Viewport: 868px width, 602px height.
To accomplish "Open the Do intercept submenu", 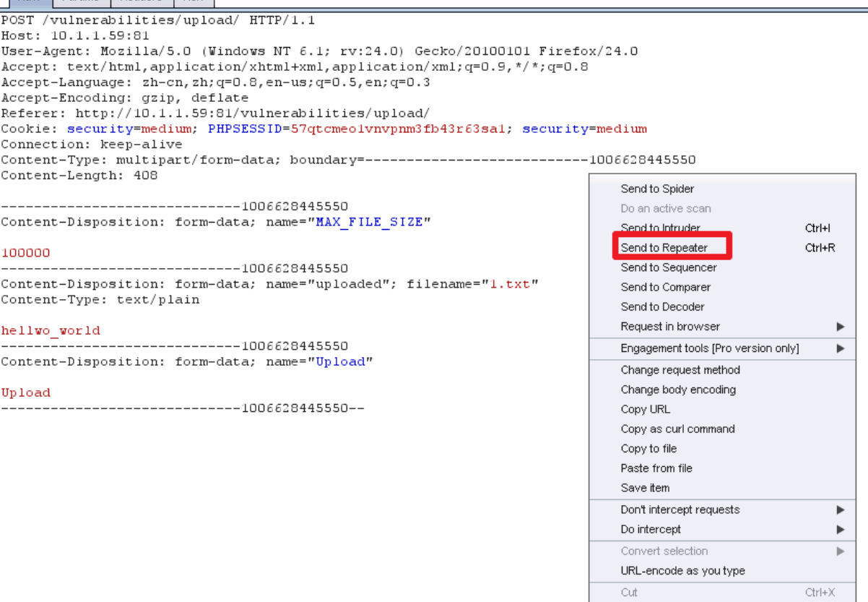I will pos(722,529).
